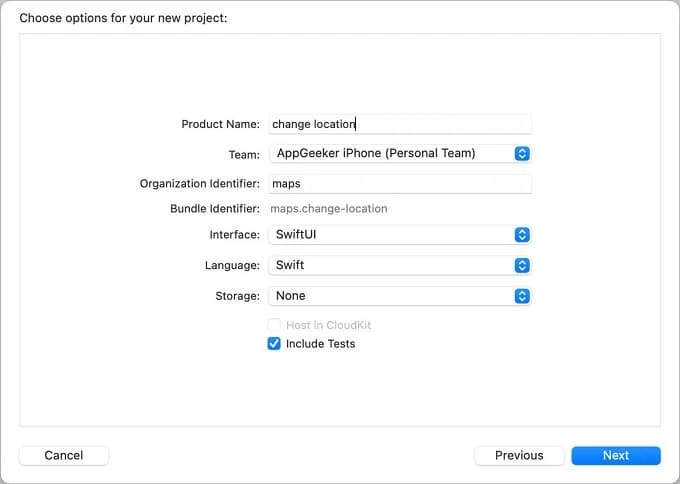Click the Host in CloudKit label
680x484 pixels.
(x=328, y=325)
